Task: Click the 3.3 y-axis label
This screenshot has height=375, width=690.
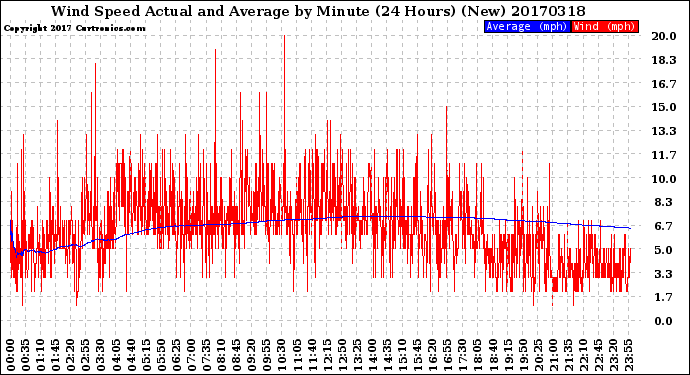Action: (x=664, y=274)
